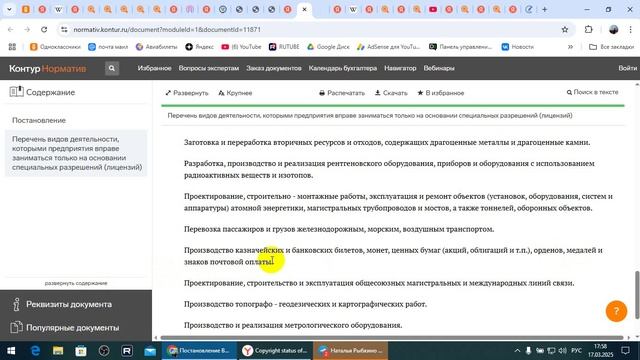This screenshot has height=360, width=640.
Task: Open the Mail app from the taskbar
Action: coord(150,351)
